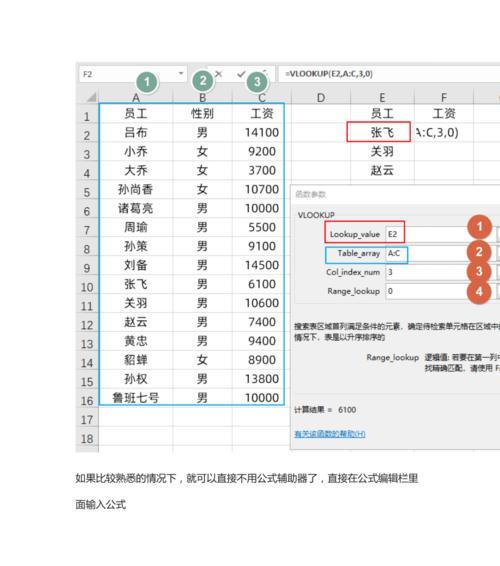Click cell 孙权 in column A
This screenshot has width=500, height=566.
[136, 379]
